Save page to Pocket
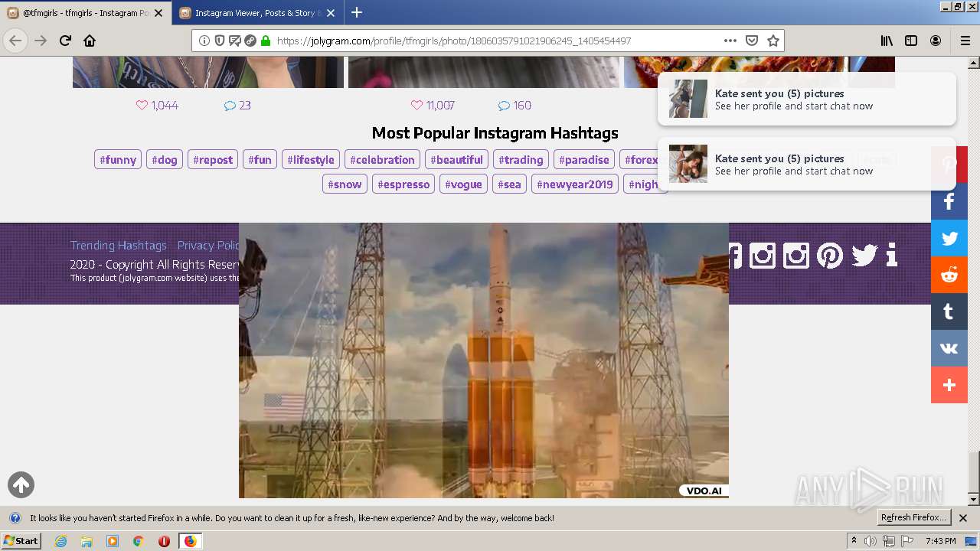Viewport: 980px width, 551px height. point(752,41)
